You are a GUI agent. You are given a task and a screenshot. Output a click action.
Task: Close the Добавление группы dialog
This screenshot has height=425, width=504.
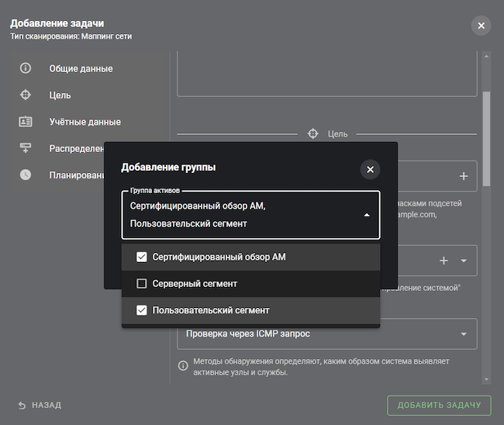(x=370, y=170)
